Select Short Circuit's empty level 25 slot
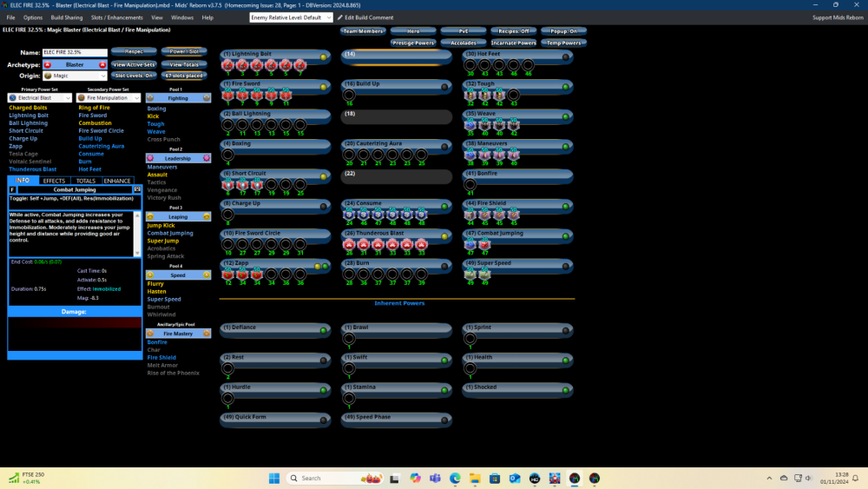868x489 pixels. coord(300,185)
